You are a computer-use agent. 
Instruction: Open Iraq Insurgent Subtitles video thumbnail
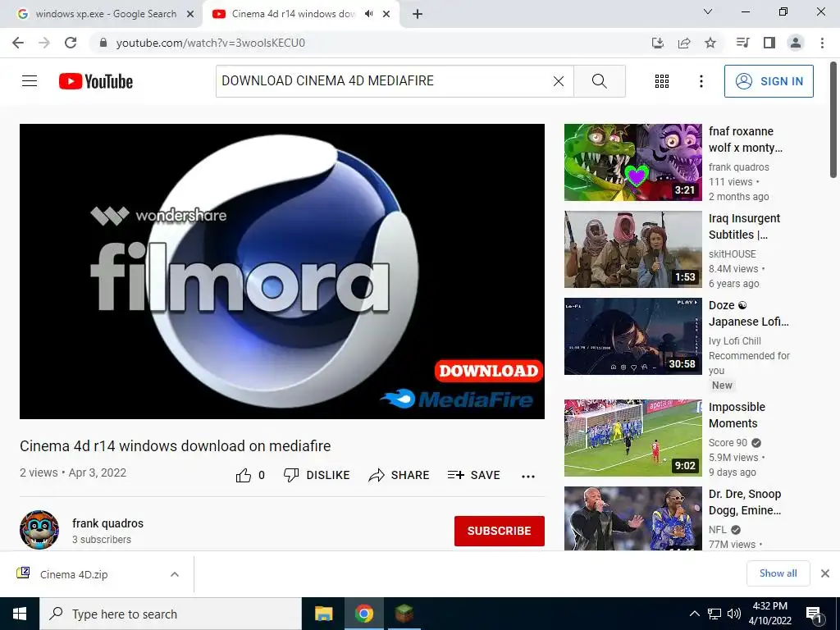tap(632, 249)
